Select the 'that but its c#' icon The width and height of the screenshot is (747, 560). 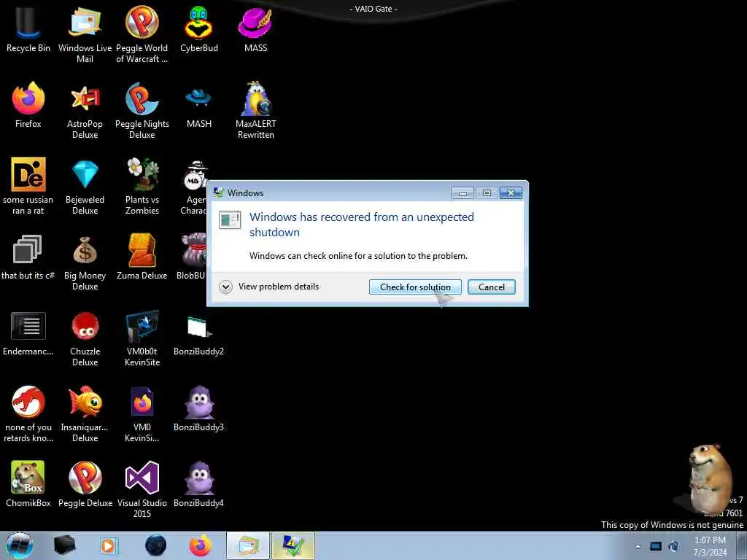pos(28,257)
